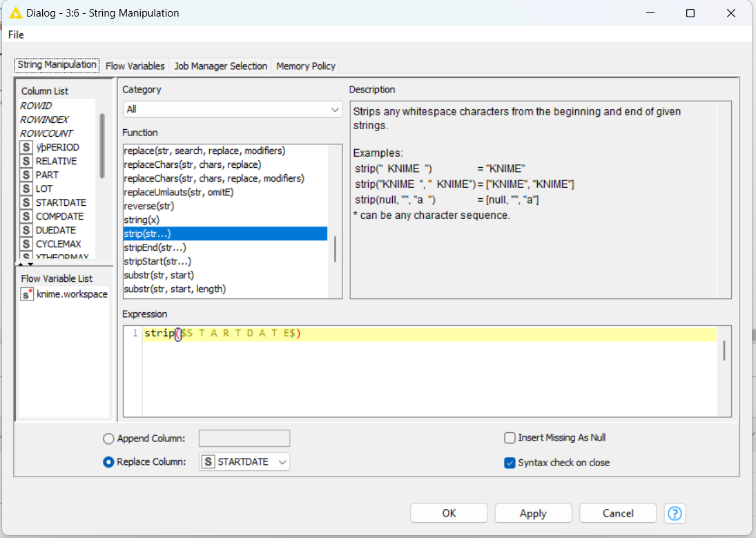Click the string type icon beside PART
The image size is (756, 538).
click(x=26, y=175)
